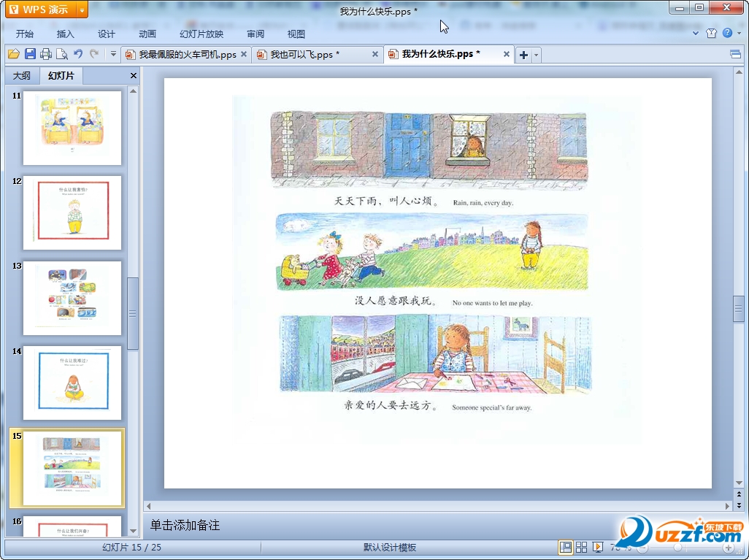
Task: Select slide 12 thumbnail
Action: pyautogui.click(x=72, y=212)
